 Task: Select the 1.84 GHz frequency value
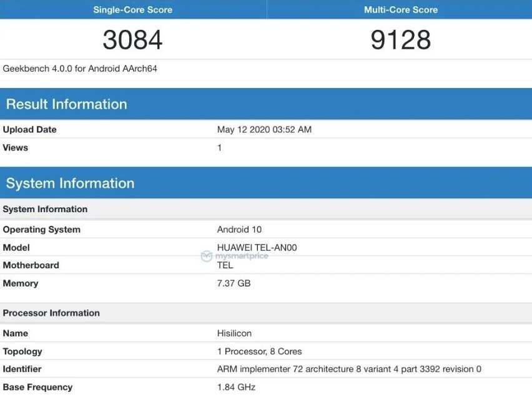click(236, 388)
